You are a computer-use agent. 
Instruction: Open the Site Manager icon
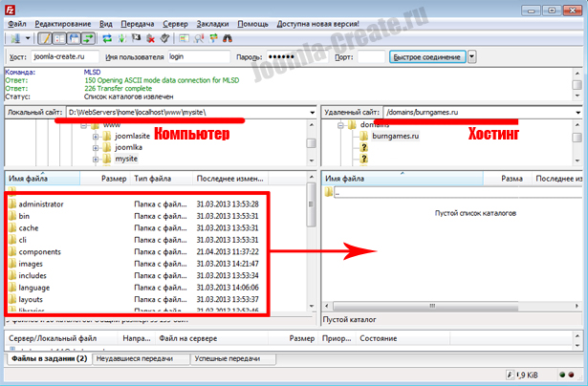tap(12, 38)
